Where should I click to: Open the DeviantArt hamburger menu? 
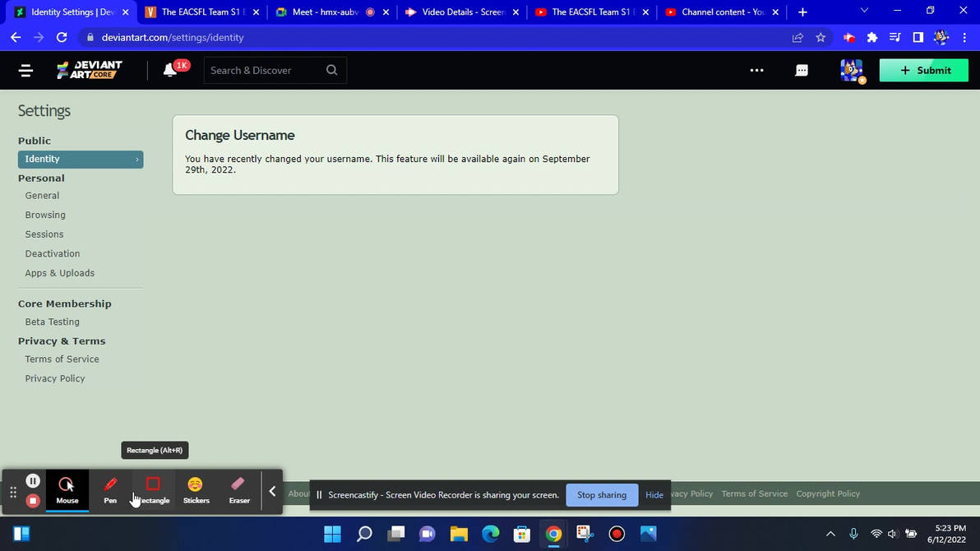click(x=25, y=70)
